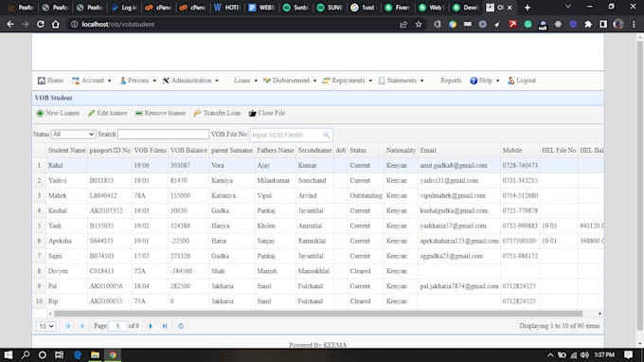644x362 pixels.
Task: Select the row for student Rip
Action: [x=318, y=301]
